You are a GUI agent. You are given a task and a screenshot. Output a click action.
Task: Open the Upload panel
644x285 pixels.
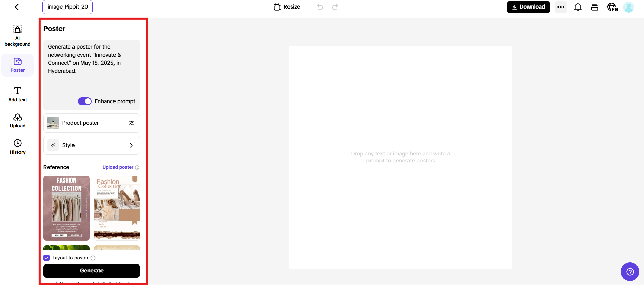coord(17,121)
